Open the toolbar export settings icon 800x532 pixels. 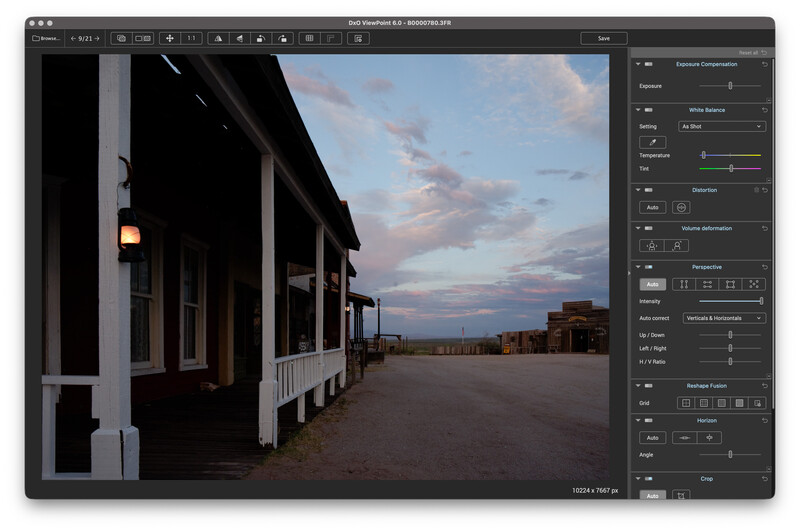(x=358, y=38)
